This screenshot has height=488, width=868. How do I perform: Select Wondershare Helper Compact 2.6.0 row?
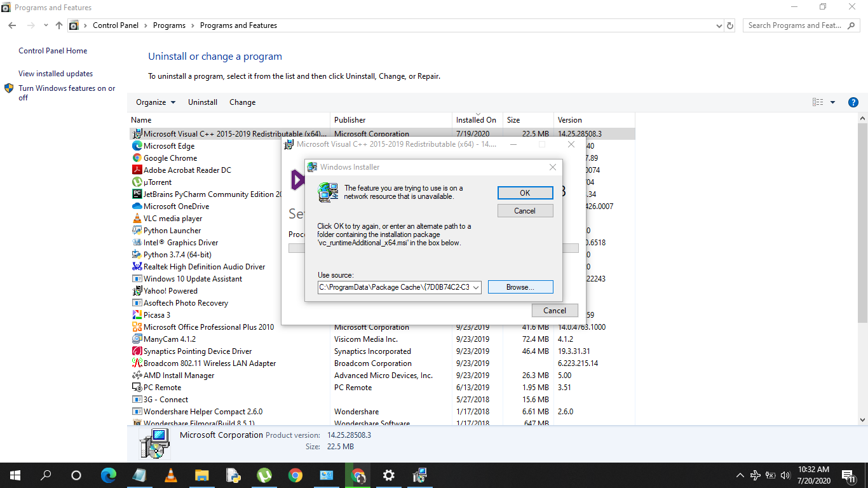[381, 412]
